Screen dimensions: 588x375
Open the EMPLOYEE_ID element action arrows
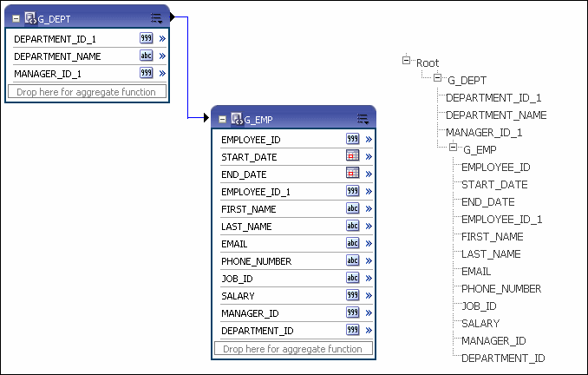coord(369,139)
